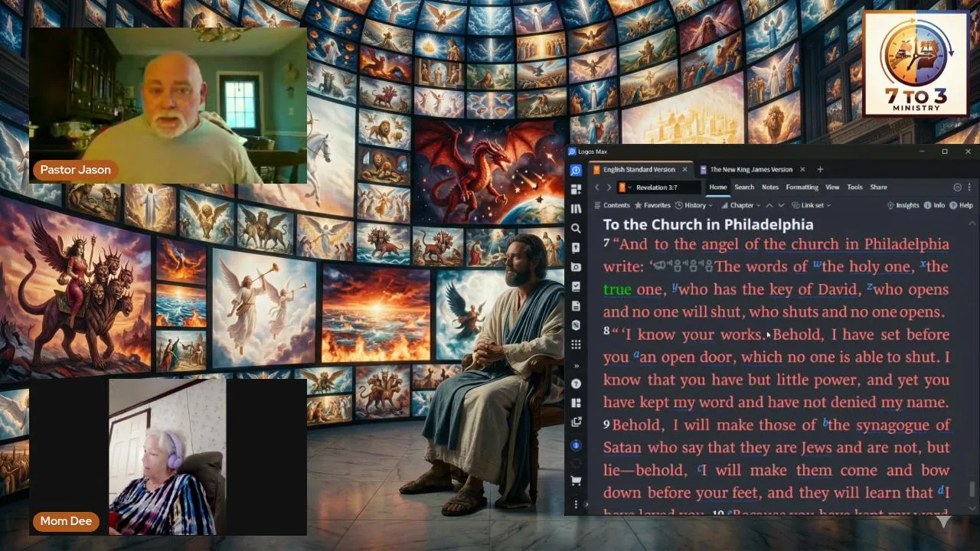This screenshot has width=980, height=551.
Task: Click heading 'To the Church in Philadelphia'
Action: [708, 225]
